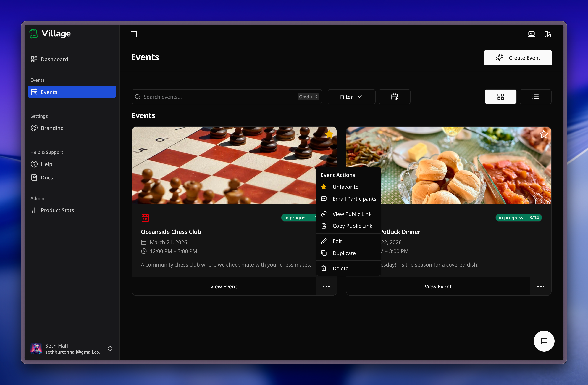588x385 pixels.
Task: Open Product Stats in sidebar
Action: pos(57,210)
